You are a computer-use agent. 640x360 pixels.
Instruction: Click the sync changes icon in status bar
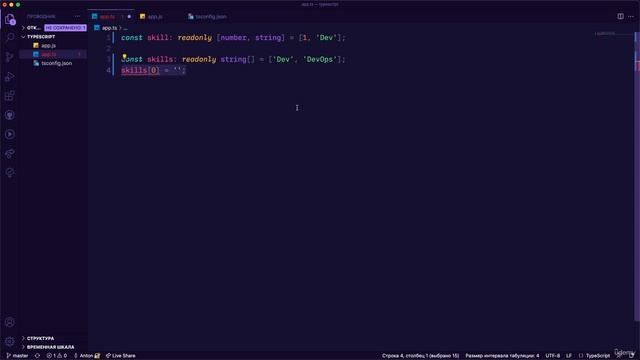pyautogui.click(x=37, y=356)
